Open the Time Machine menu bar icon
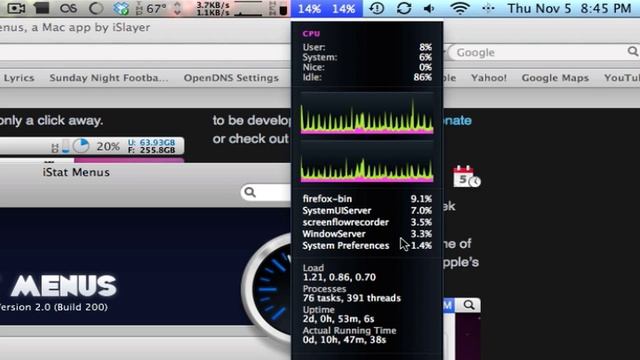 376,8
